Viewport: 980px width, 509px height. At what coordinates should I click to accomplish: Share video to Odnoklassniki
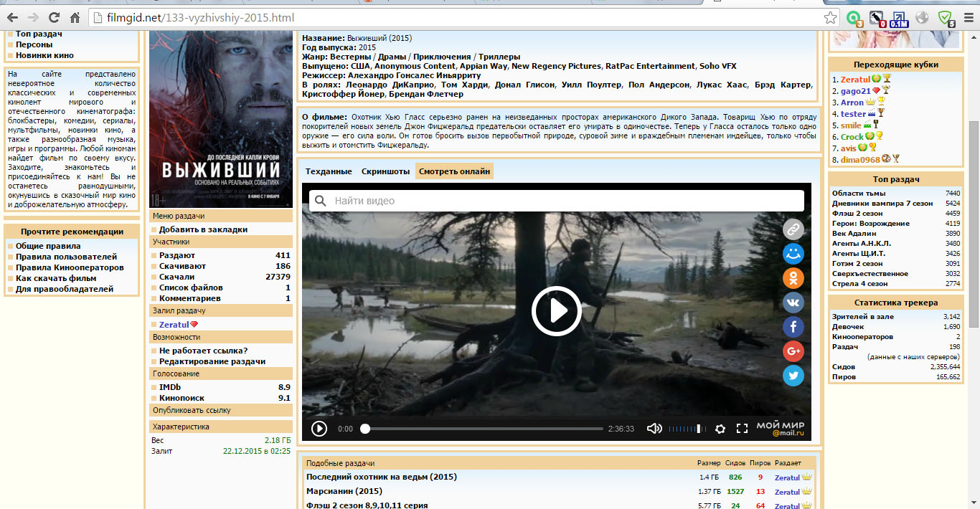tap(793, 278)
